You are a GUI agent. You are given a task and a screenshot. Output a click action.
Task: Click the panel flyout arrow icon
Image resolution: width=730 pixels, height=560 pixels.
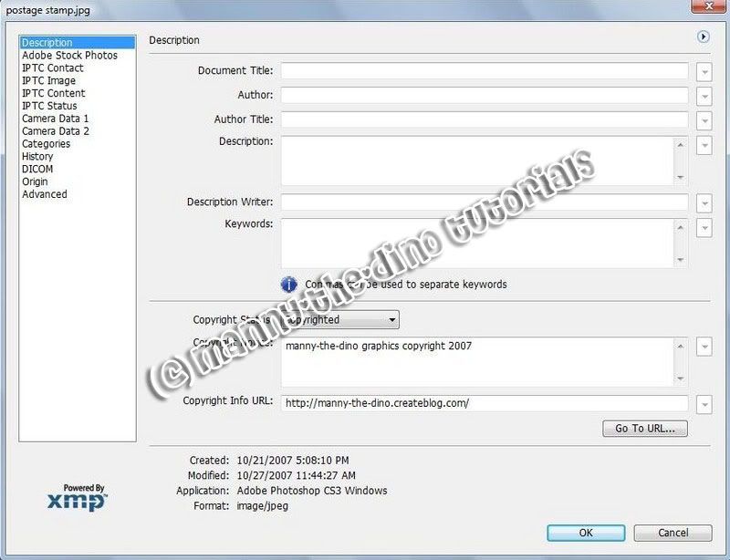pos(704,37)
